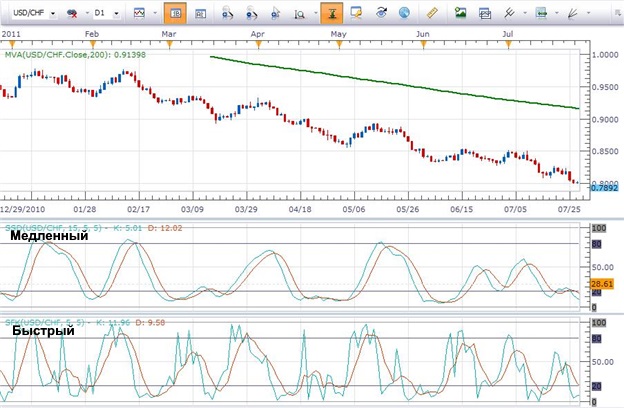Click the ruler measurement tool
Screen dimensions: 624x408
click(x=432, y=13)
